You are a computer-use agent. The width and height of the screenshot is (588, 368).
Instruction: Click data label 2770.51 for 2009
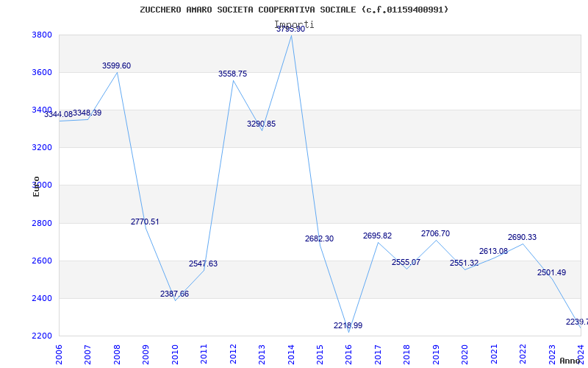click(x=145, y=222)
